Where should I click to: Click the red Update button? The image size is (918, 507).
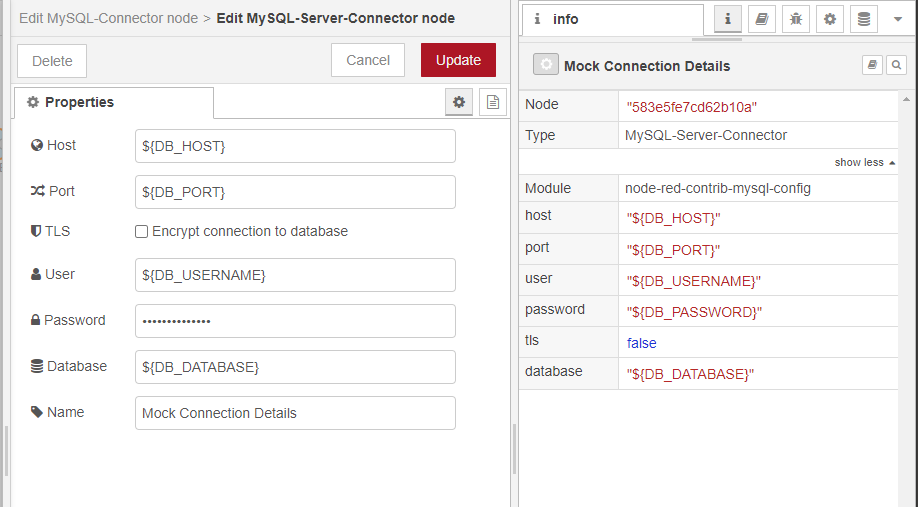[458, 60]
